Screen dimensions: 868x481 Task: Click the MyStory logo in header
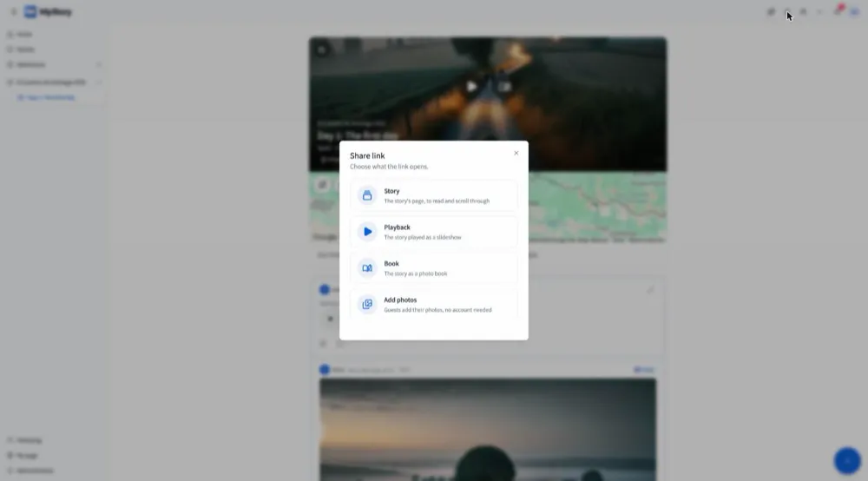pos(48,11)
